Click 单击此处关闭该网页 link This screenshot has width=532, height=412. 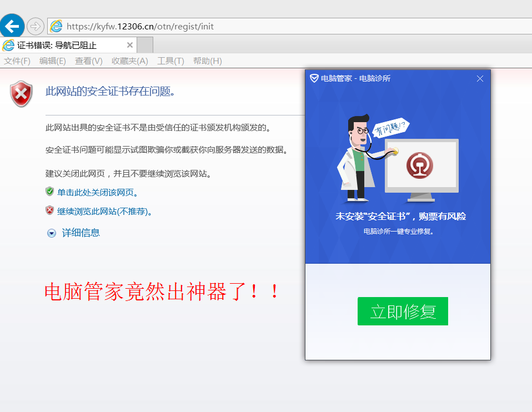(98, 193)
